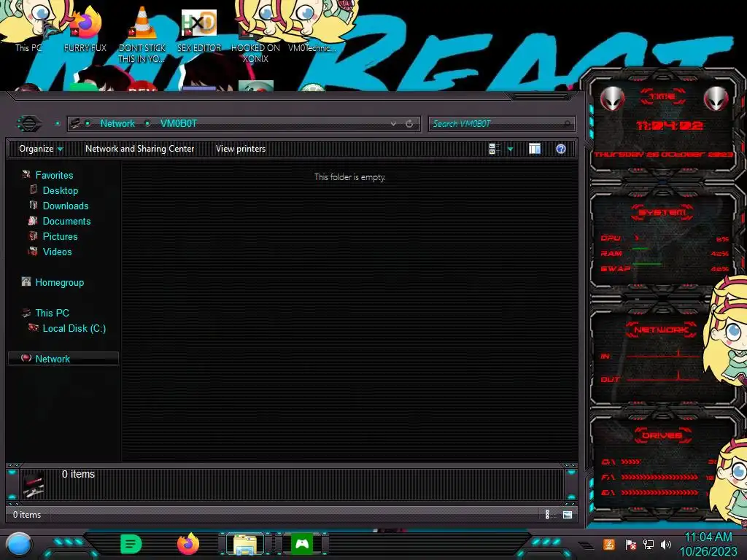Click the Local Disk drive icon

(34, 327)
